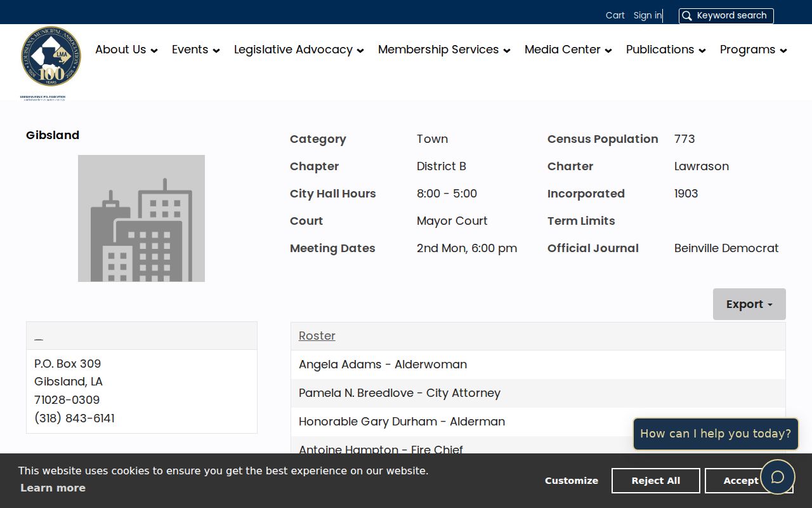
Task: Open the Roster link
Action: (x=317, y=336)
